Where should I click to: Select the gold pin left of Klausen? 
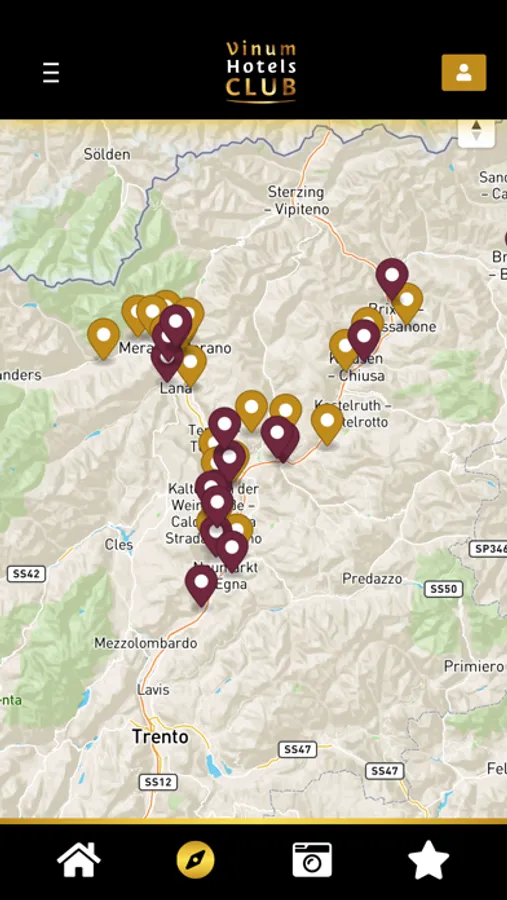click(345, 349)
